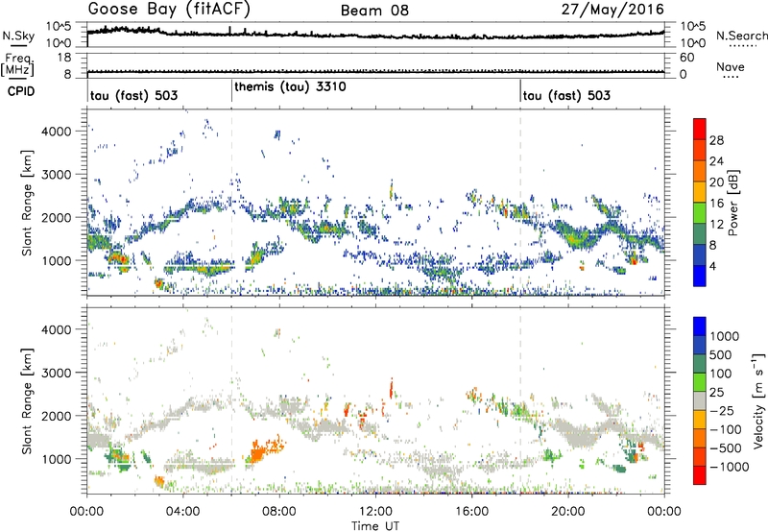Click the '08:00' time axis label
Viewport: 768px width, 532px height.
(279, 512)
